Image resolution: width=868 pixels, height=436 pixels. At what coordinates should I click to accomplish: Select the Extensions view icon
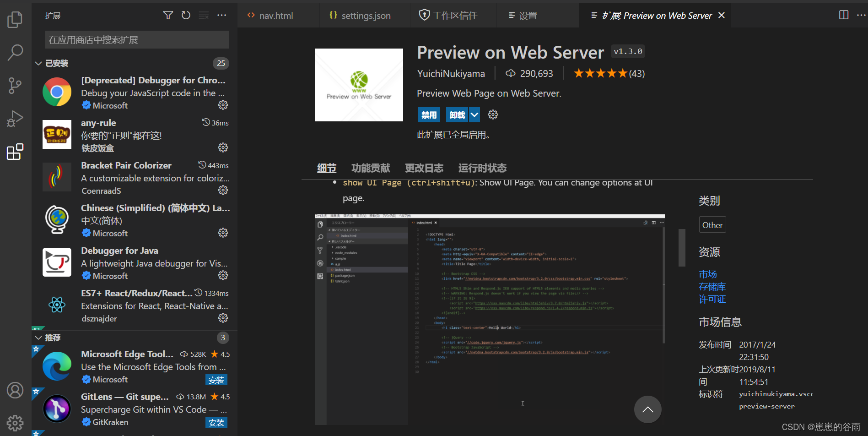pos(15,152)
